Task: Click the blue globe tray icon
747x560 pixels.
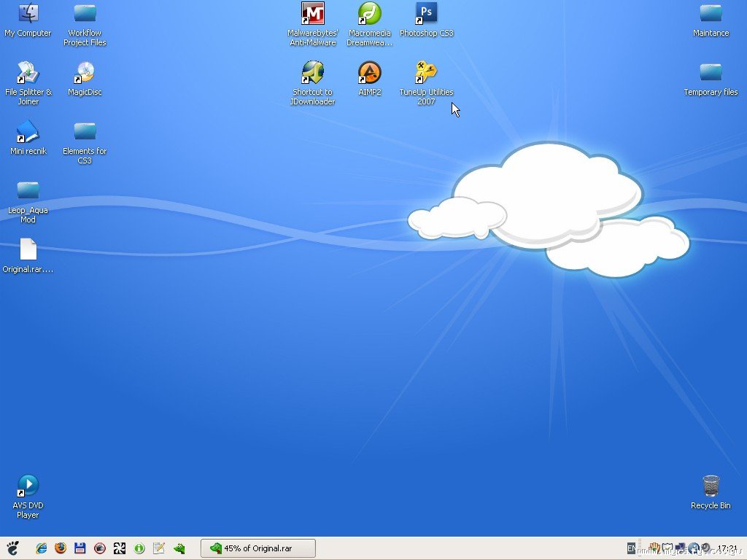Action: 693,548
